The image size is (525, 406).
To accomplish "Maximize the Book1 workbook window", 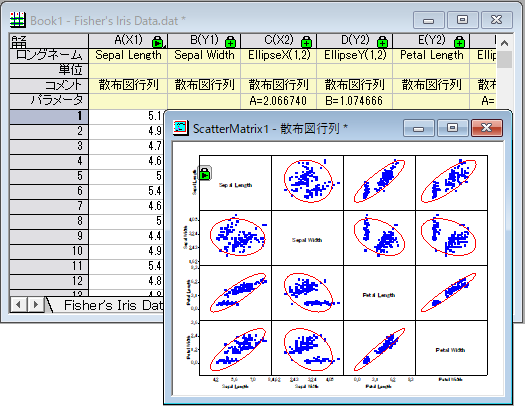I will tap(462, 20).
